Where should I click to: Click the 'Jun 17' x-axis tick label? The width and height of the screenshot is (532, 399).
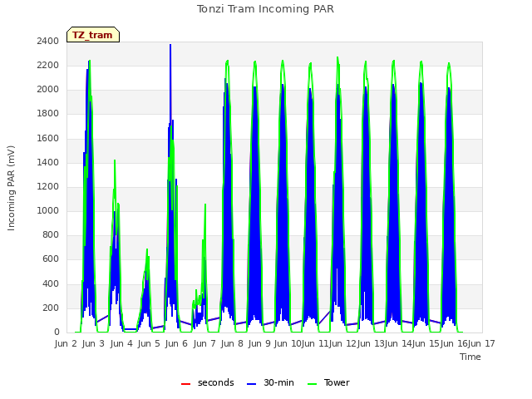(481, 343)
